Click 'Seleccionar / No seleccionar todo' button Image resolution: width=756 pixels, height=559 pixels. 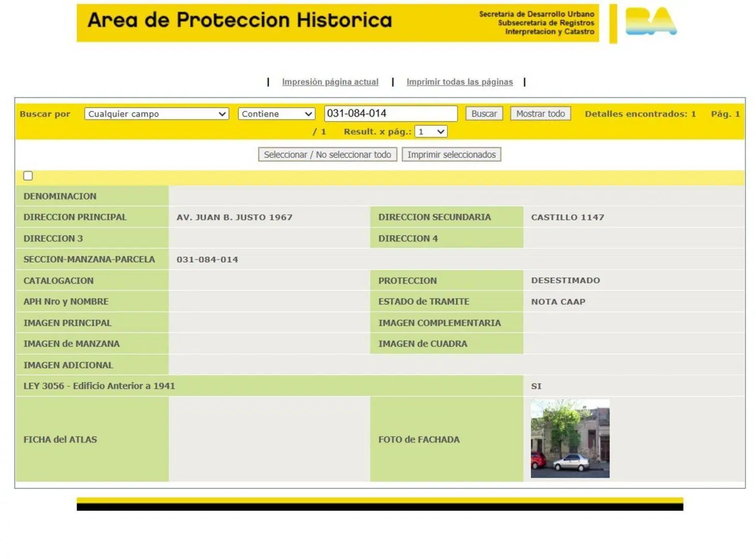[328, 154]
